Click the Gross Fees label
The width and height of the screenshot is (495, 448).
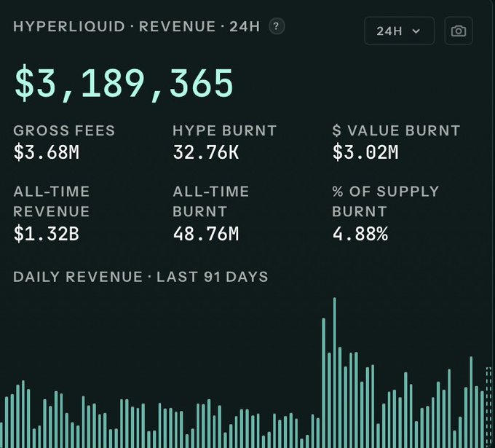(64, 130)
